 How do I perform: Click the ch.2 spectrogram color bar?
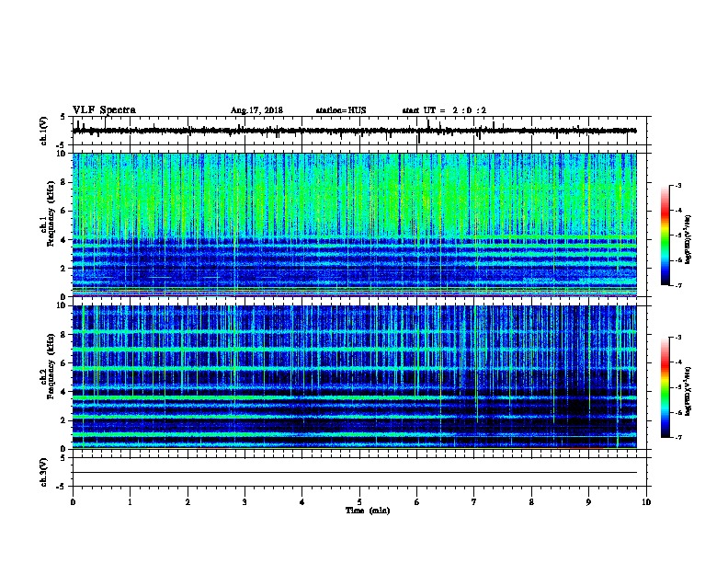665,387
